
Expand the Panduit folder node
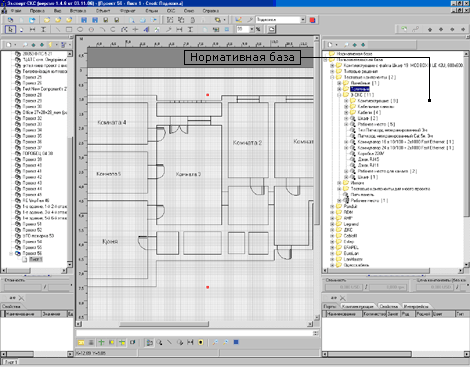point(332,207)
